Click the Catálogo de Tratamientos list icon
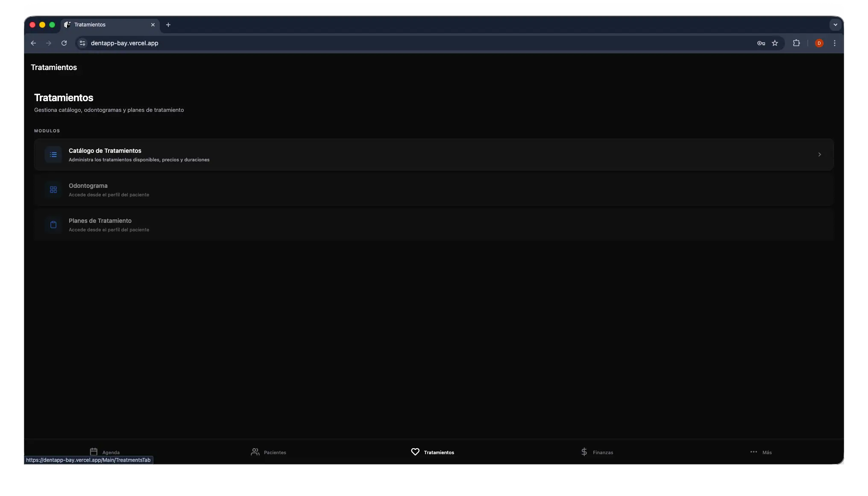Screen dimensions: 868x496 point(53,155)
